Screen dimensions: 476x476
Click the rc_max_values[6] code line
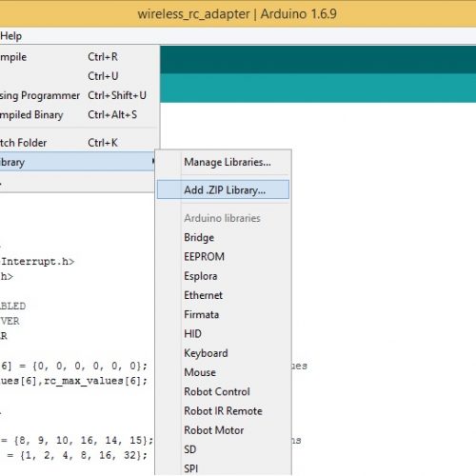pos(73,381)
